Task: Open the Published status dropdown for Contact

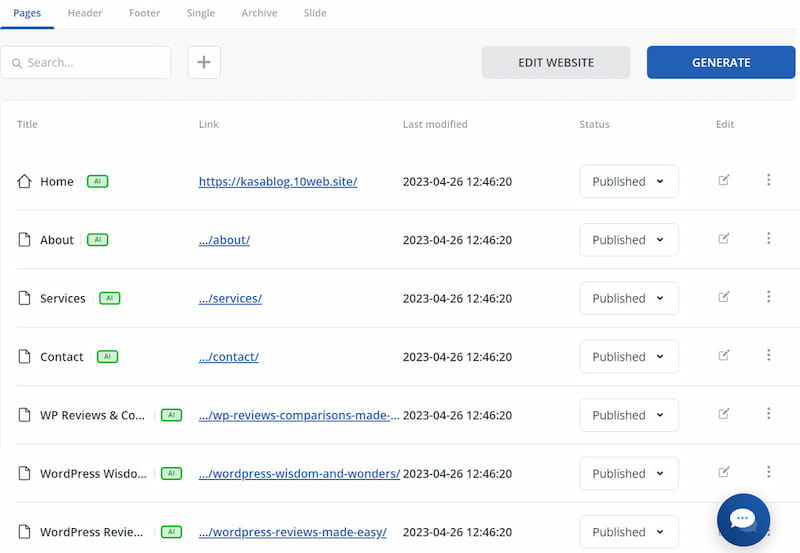Action: 629,356
